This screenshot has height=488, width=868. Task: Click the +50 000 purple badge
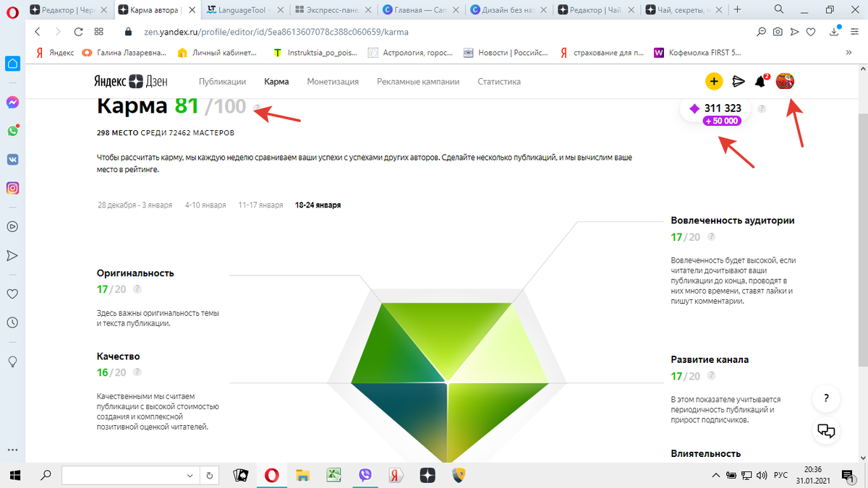coord(721,121)
